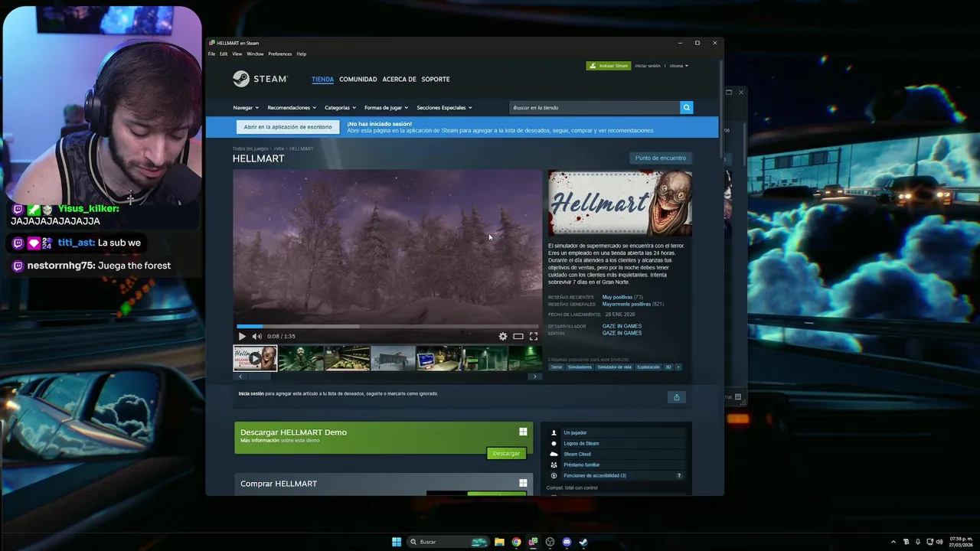Click the plus button to add tags
The height and width of the screenshot is (551, 980).
tap(678, 367)
